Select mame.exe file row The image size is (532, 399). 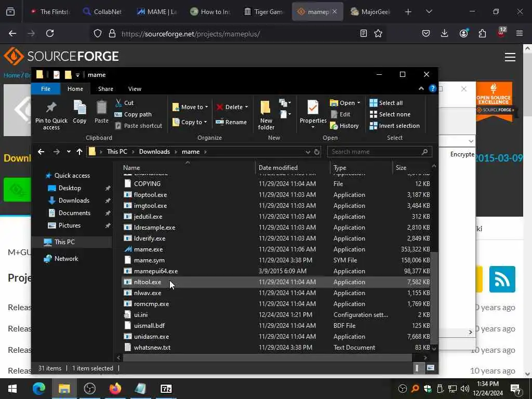(x=276, y=249)
